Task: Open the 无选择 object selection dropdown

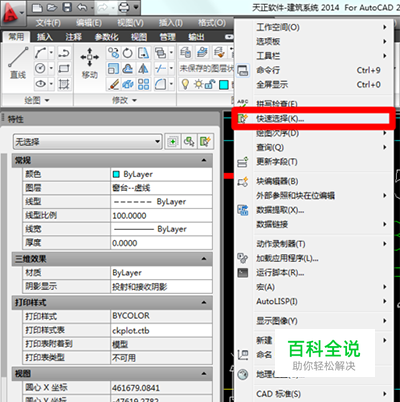Action: (88, 142)
